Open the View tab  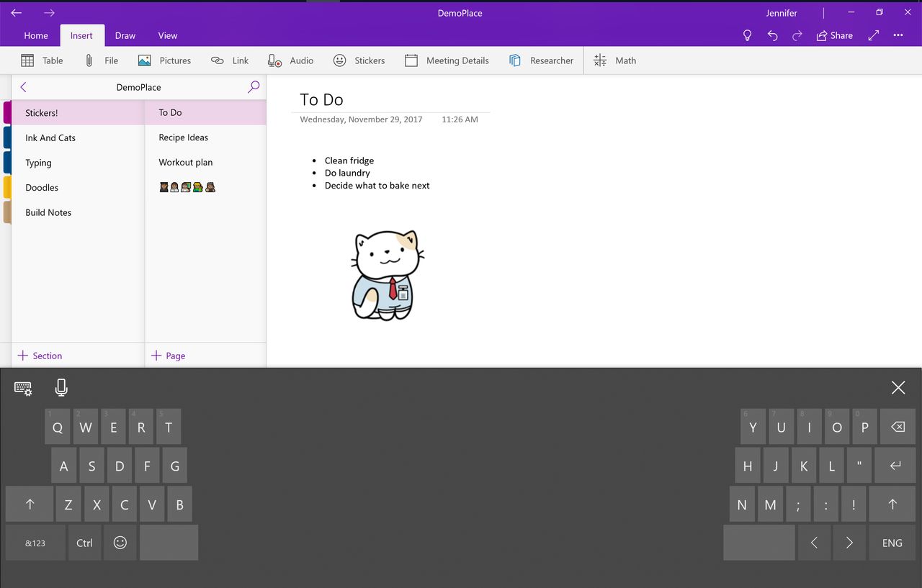[x=168, y=35]
